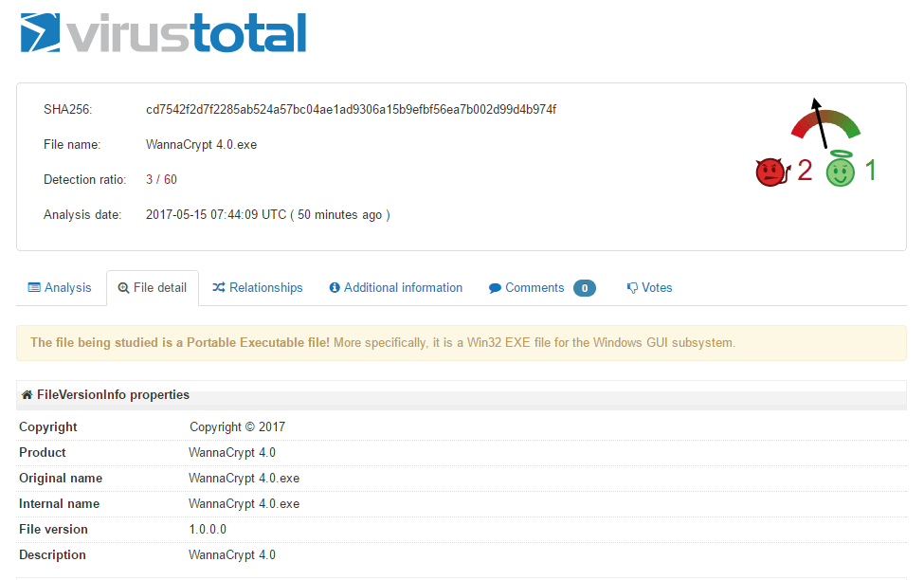Open the Analysis tab

click(60, 288)
